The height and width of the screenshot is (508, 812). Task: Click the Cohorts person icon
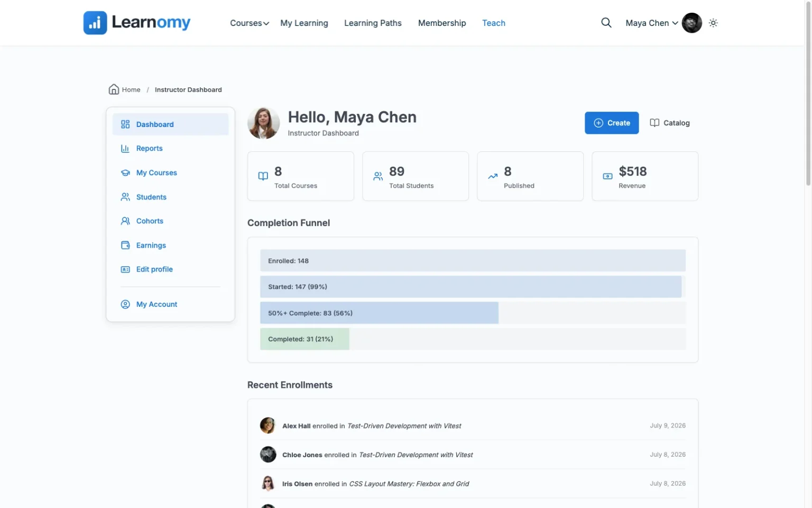coord(125,221)
